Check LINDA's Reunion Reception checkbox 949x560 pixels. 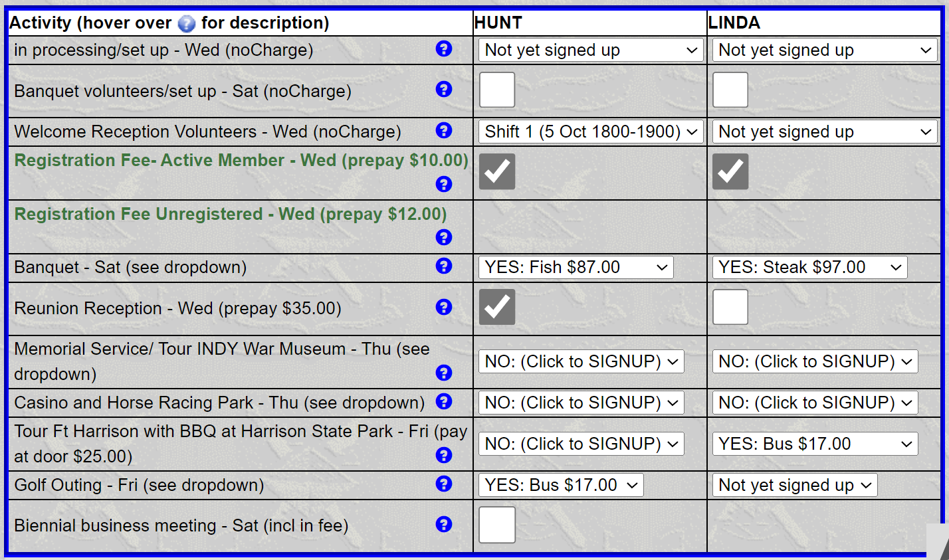click(730, 307)
